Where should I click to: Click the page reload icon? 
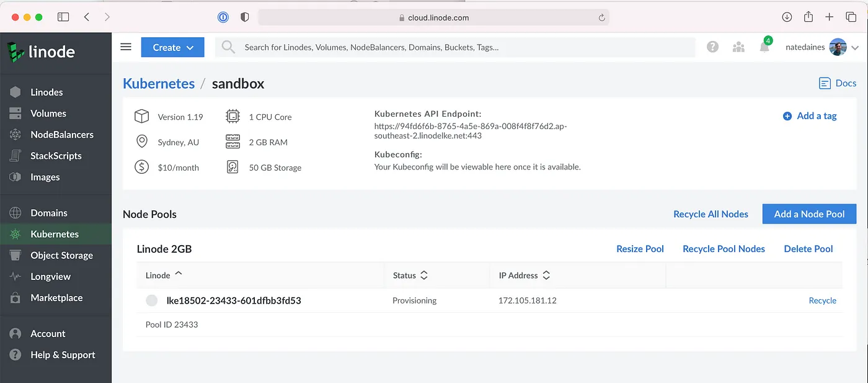click(601, 18)
